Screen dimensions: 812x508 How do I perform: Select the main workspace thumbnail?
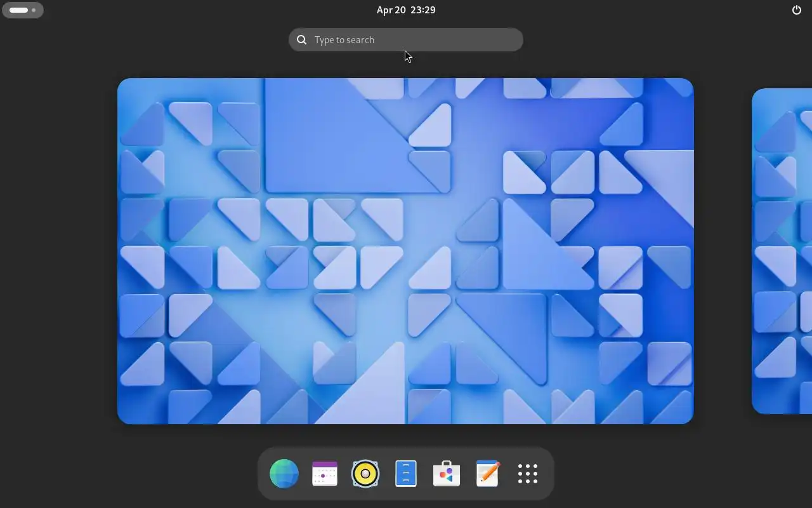(x=405, y=251)
